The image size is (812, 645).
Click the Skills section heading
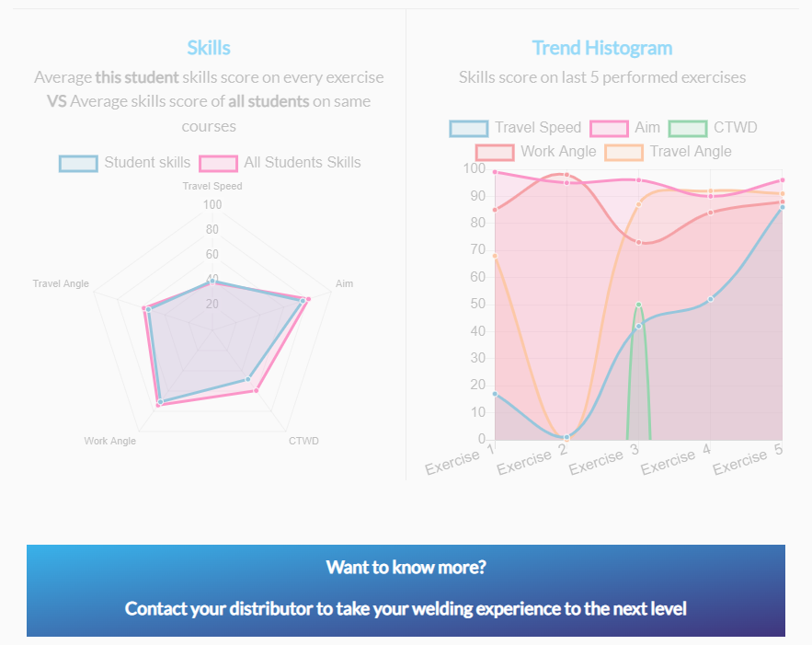pos(209,48)
